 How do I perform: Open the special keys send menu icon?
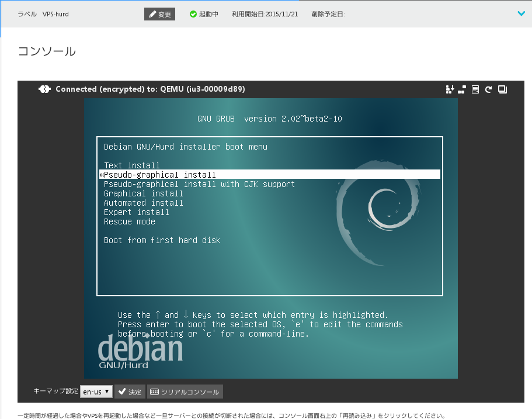(x=450, y=89)
